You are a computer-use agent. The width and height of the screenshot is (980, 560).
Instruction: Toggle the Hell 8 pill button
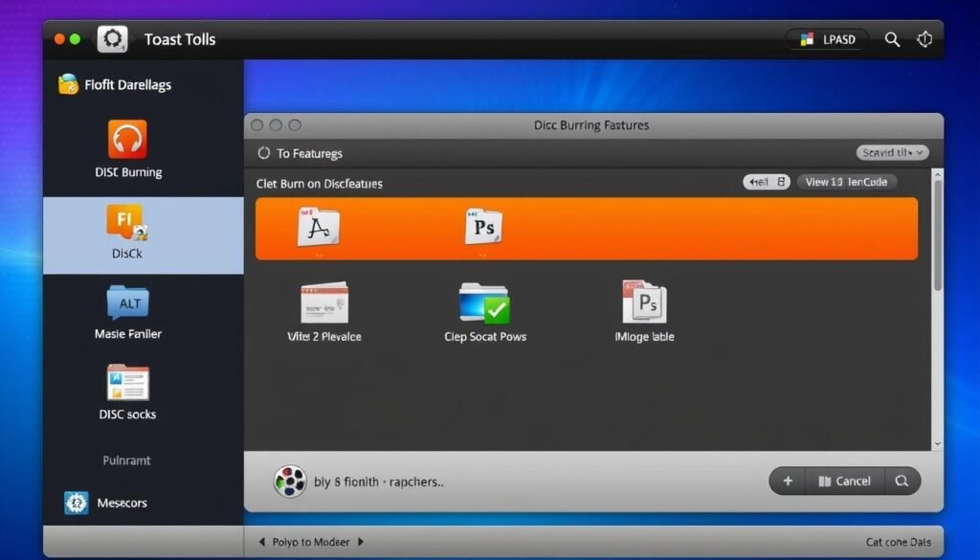(x=767, y=182)
